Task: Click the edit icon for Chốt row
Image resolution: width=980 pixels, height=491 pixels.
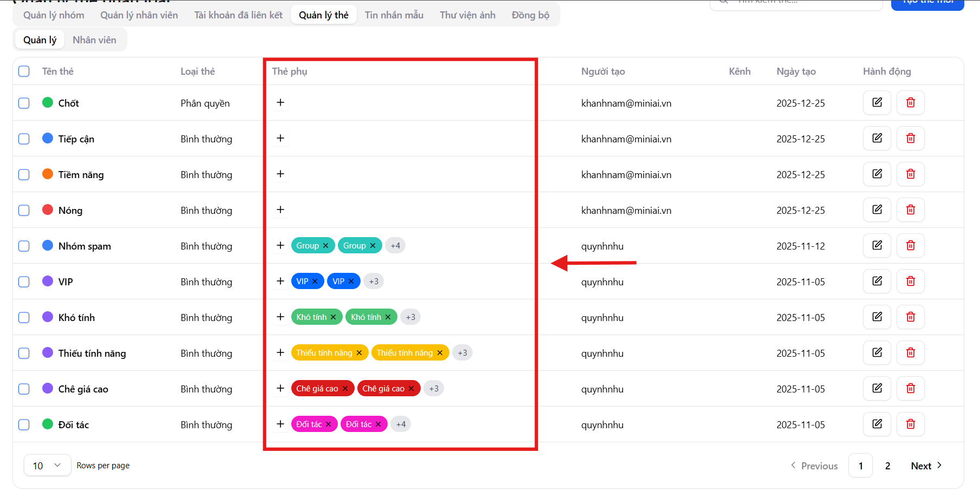Action: 877,102
